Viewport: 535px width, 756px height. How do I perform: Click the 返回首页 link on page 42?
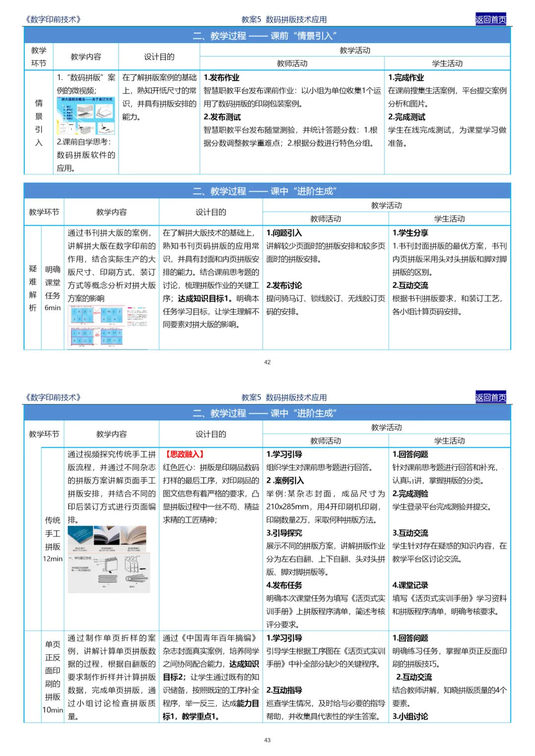(x=490, y=19)
